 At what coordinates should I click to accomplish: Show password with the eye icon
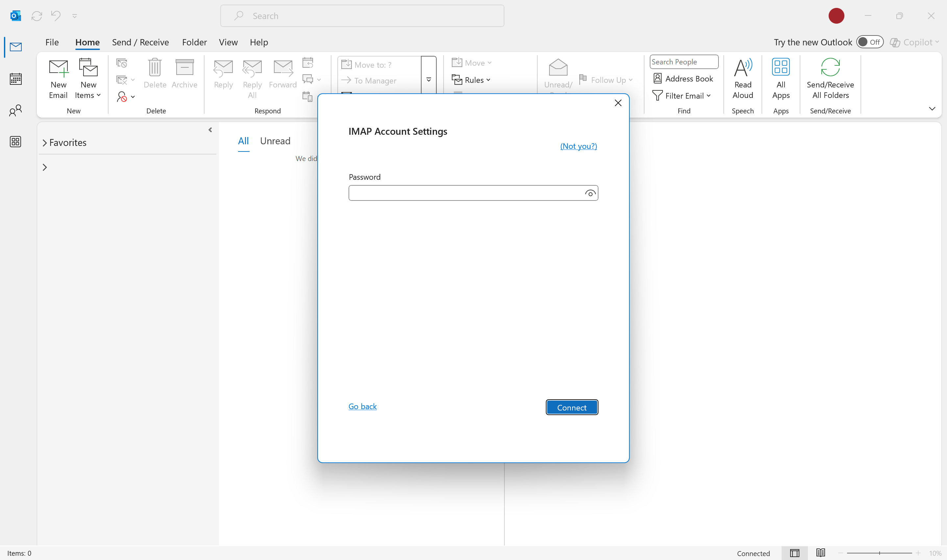click(590, 193)
